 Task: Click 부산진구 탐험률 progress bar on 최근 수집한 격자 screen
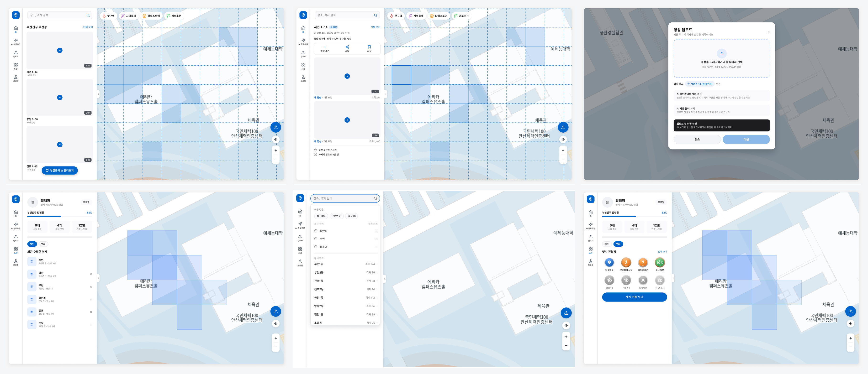[60, 216]
